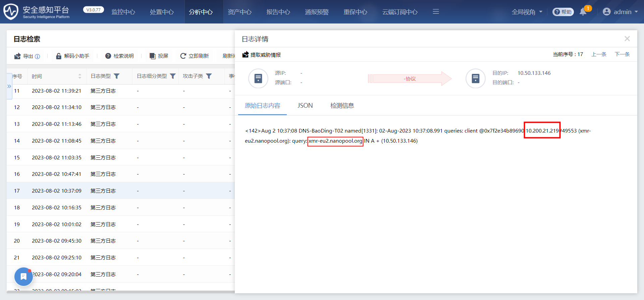Select log row 15 at 11:03:35
The width and height of the screenshot is (644, 300).
coord(121,157)
